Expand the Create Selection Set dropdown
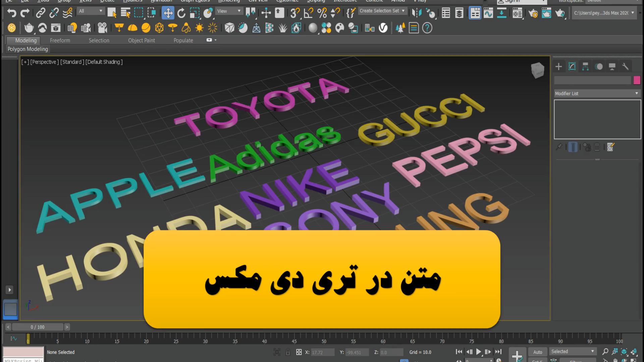Viewport: 644px width, 362px height. click(382, 11)
